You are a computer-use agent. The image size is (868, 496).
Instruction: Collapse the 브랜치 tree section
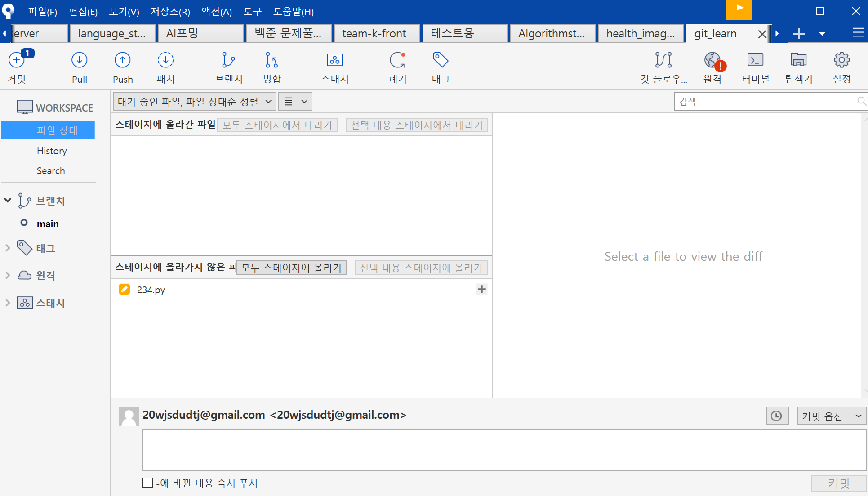[8, 201]
